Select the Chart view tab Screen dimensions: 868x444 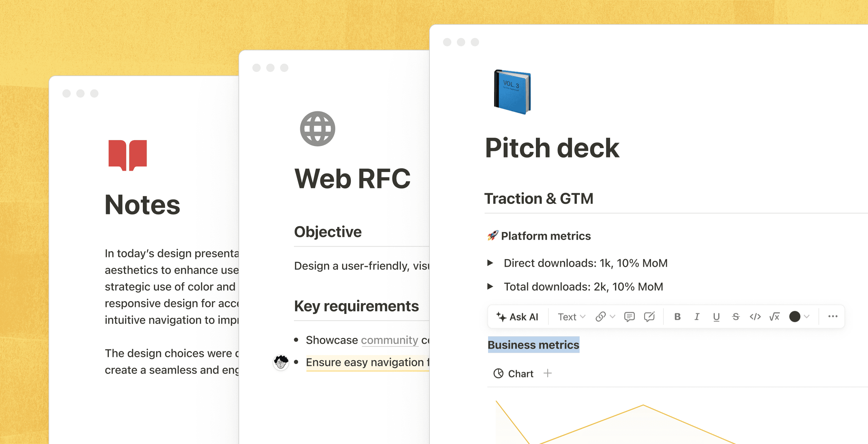coord(513,374)
